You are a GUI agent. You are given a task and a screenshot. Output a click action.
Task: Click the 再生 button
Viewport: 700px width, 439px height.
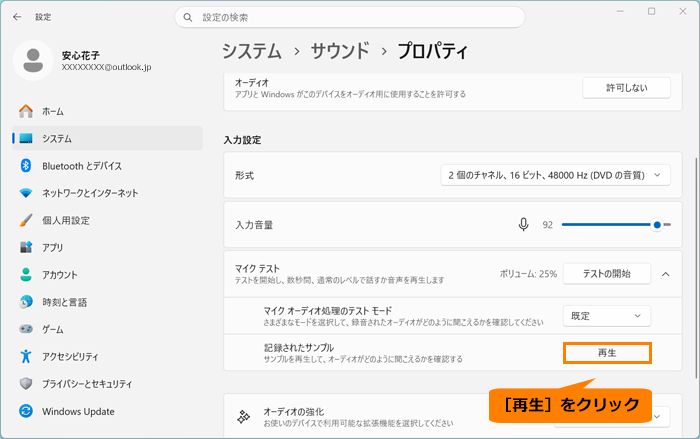pos(607,353)
